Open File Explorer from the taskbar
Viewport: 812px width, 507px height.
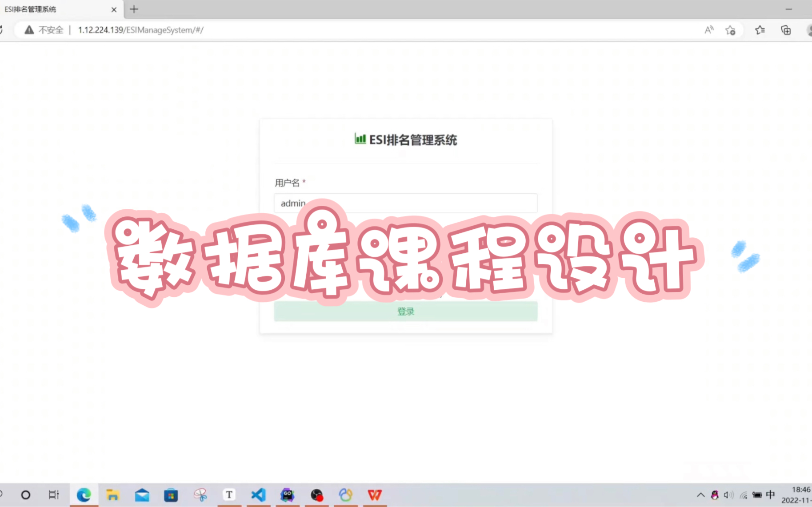(x=113, y=495)
